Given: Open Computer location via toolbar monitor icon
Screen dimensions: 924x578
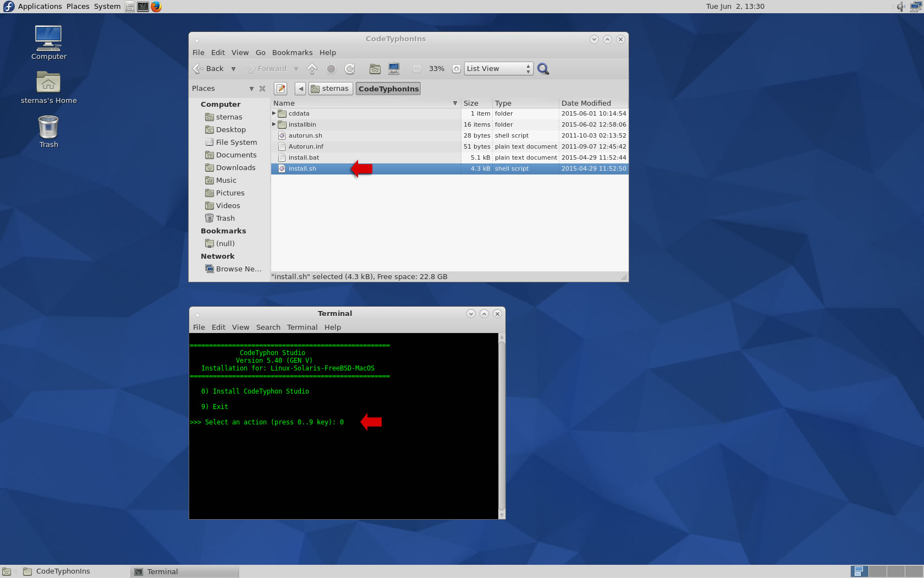Looking at the screenshot, I should [394, 69].
